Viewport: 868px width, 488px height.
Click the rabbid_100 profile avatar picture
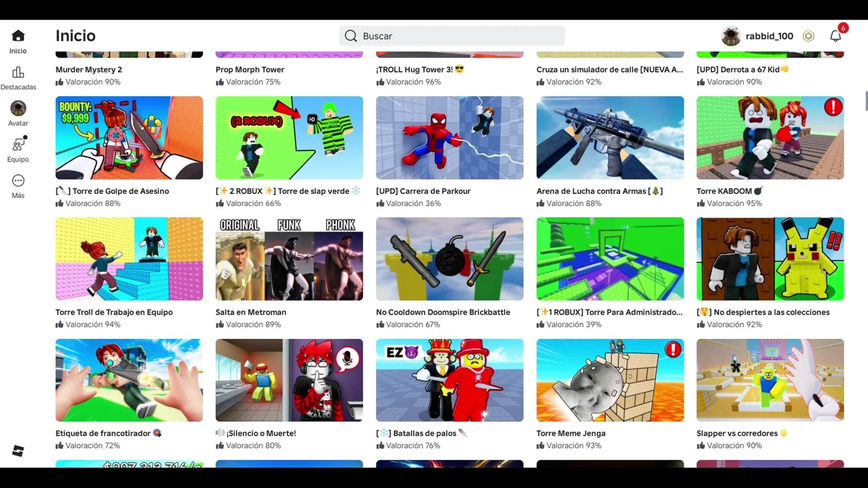click(731, 36)
